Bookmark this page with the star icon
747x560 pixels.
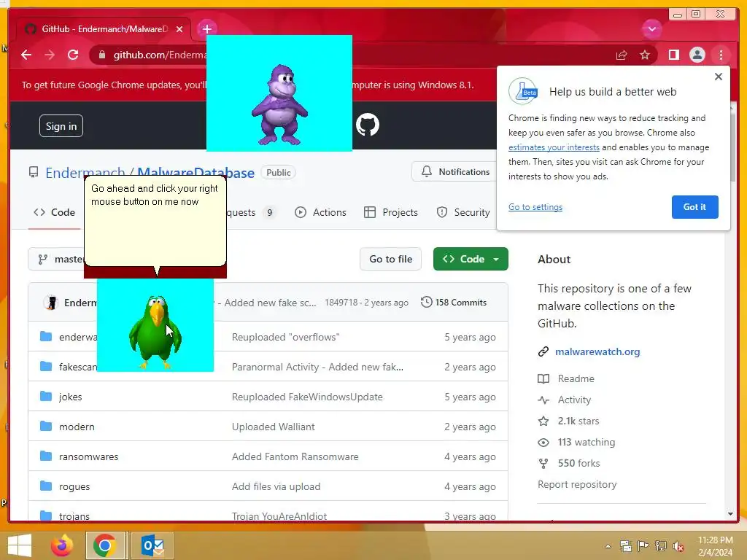pyautogui.click(x=645, y=55)
